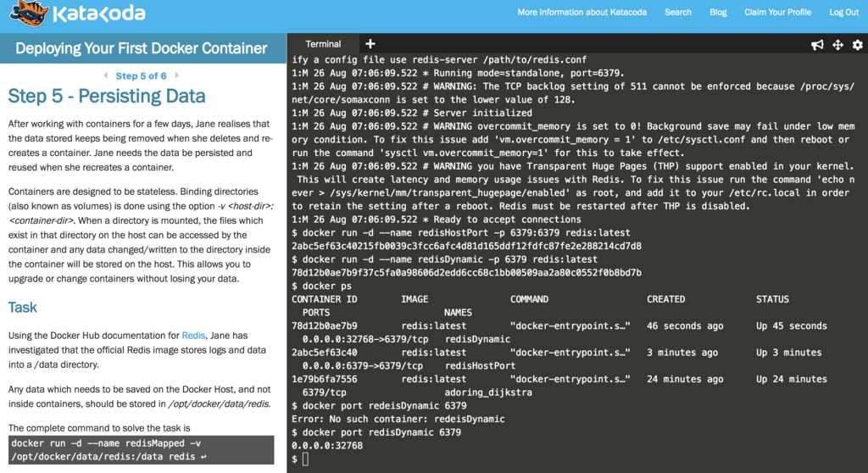This screenshot has height=473, width=868.
Task: Click container ID 2abc5ef63c40 in terminal
Action: [x=325, y=353]
